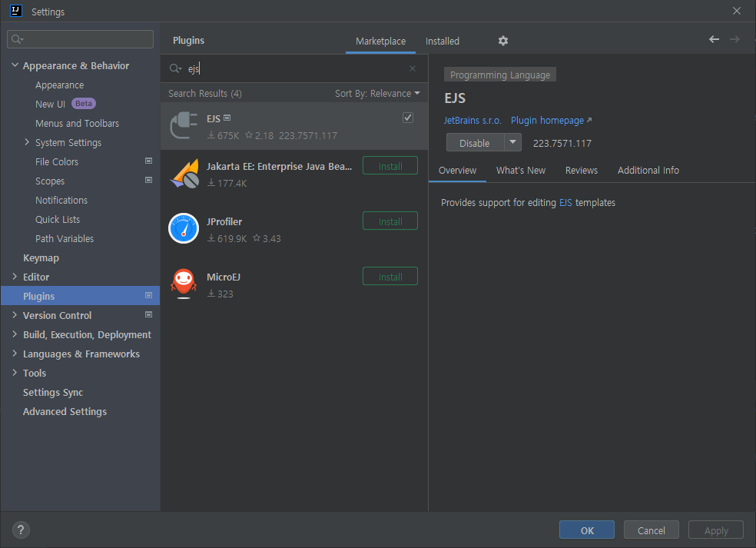
Task: Click the project-level icon beside Scopes
Action: [x=148, y=181]
